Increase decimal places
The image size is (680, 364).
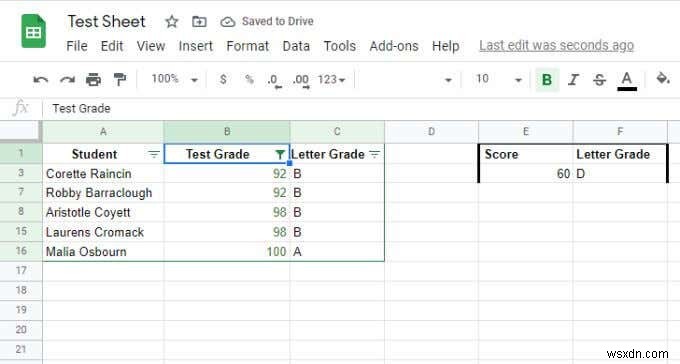pos(301,80)
